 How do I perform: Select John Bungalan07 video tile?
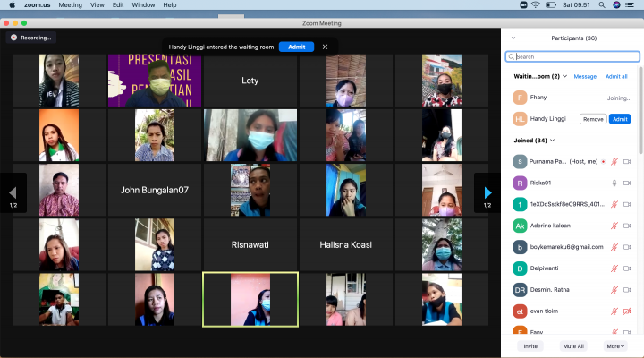(155, 190)
